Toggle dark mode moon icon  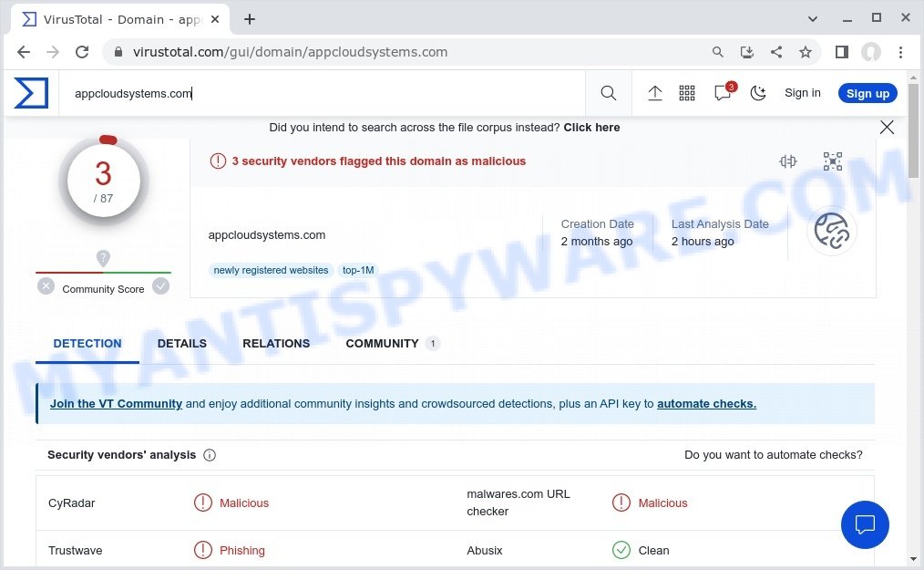tap(758, 93)
